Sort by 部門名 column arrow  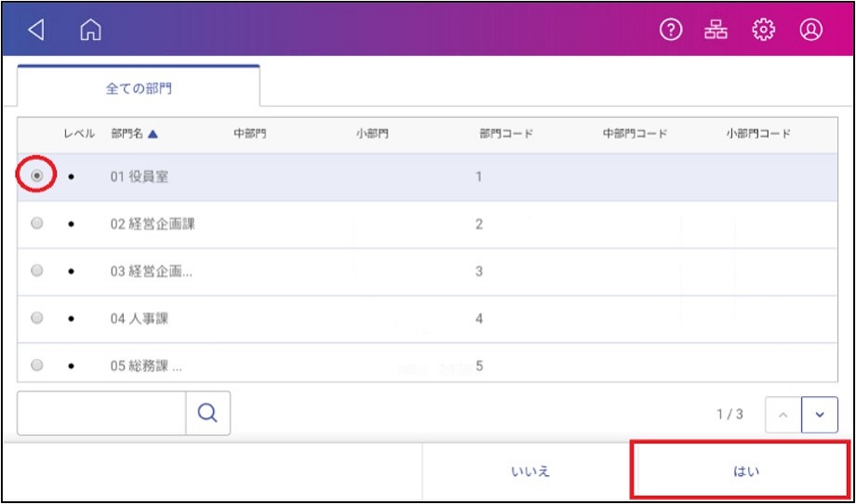[153, 134]
